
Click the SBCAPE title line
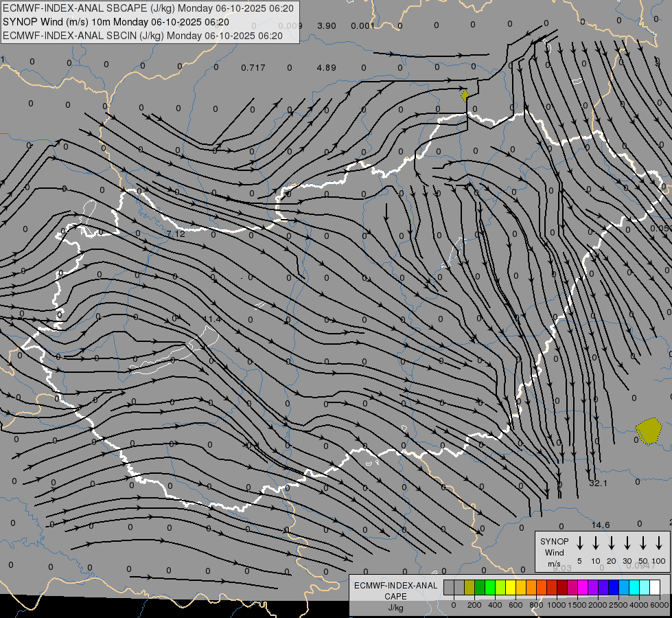click(148, 8)
